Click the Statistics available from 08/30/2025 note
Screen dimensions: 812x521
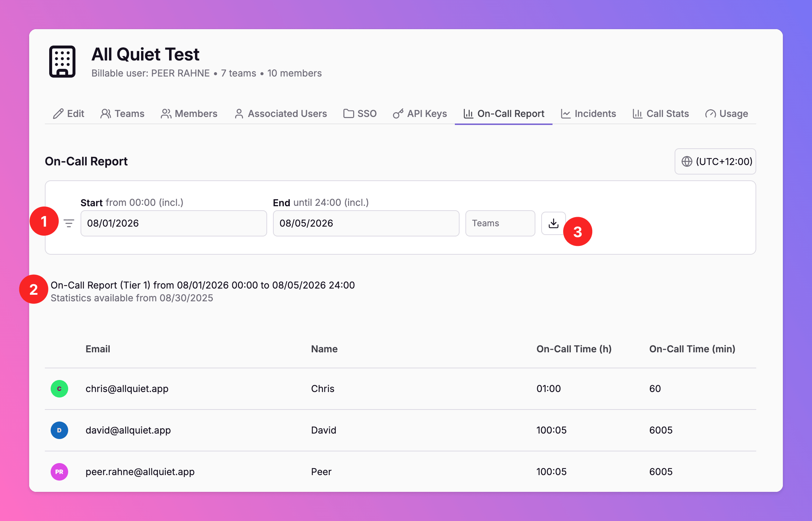point(132,298)
